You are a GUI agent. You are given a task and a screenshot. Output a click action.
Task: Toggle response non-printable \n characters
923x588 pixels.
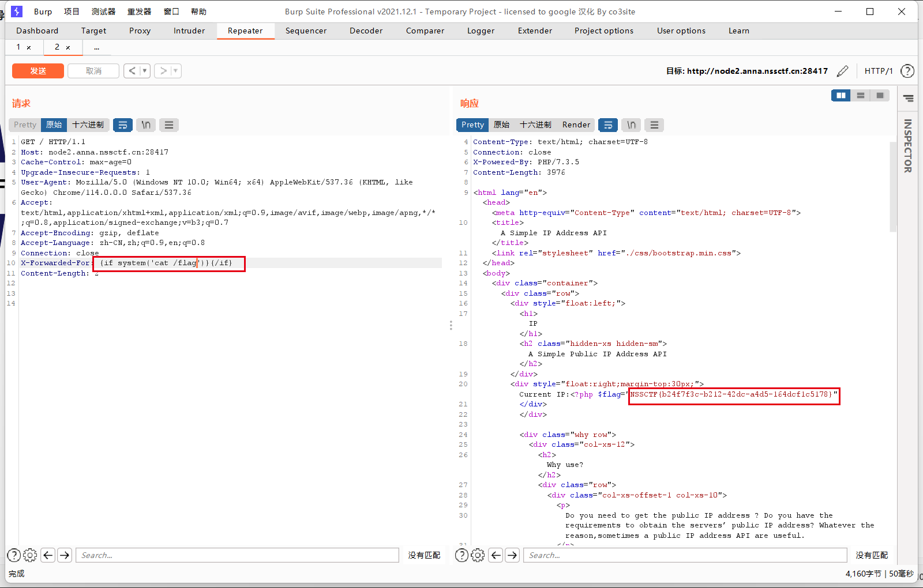click(632, 125)
